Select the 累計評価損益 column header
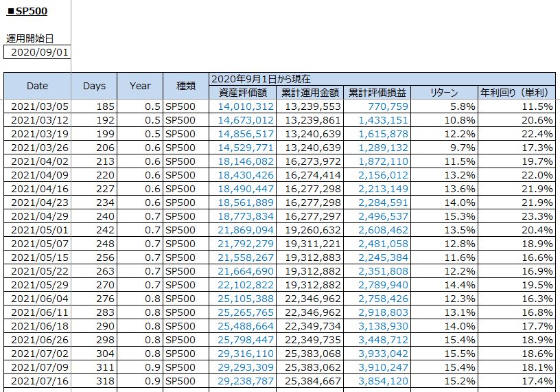Screen dimensions: 560x392 point(377,93)
